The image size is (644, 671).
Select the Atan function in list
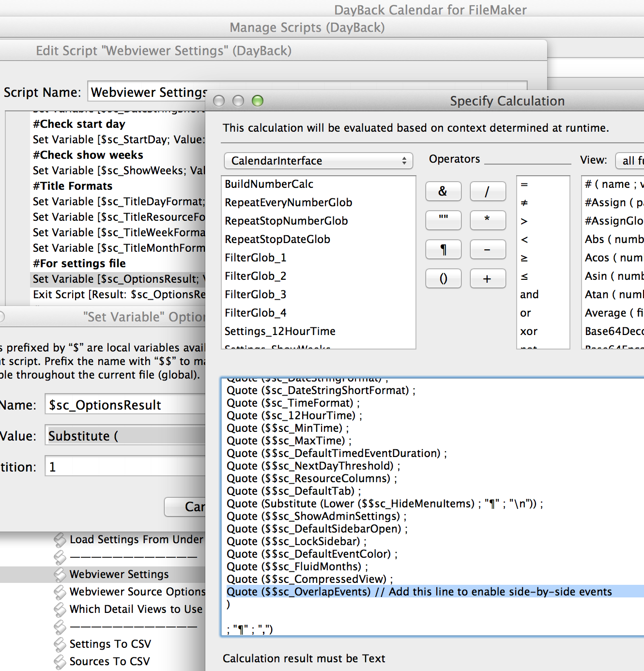point(613,295)
